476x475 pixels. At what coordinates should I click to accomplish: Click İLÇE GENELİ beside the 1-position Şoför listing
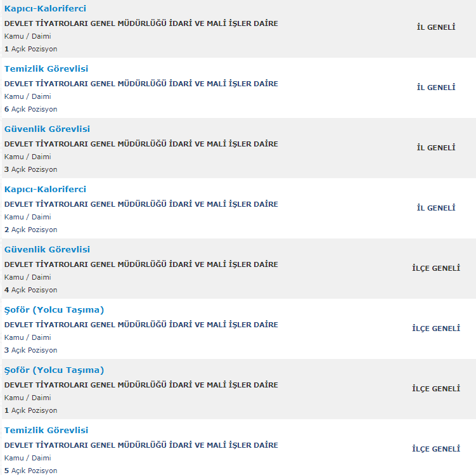[x=436, y=389]
